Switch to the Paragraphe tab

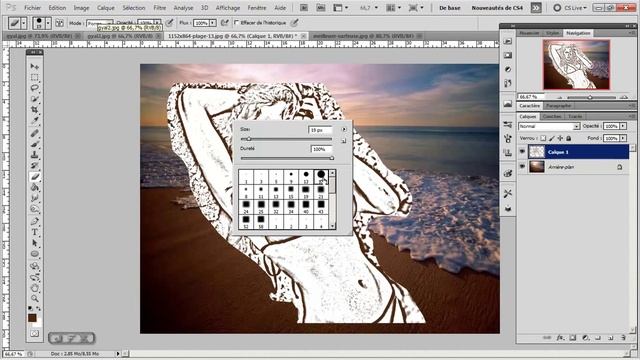(558, 106)
